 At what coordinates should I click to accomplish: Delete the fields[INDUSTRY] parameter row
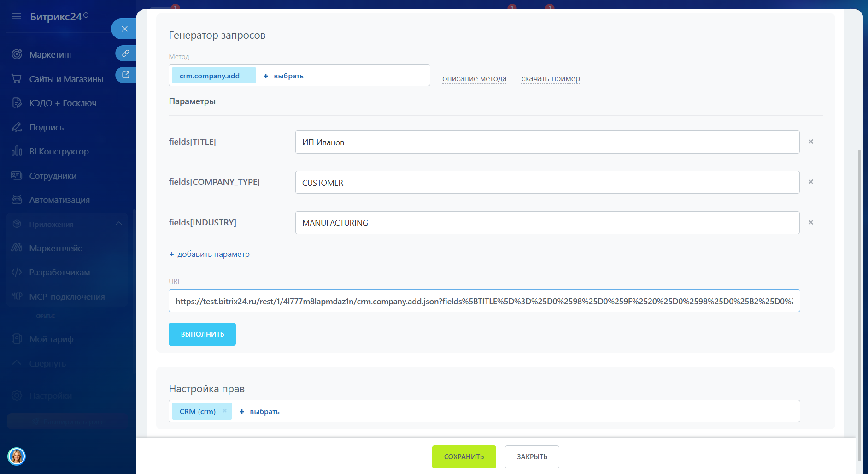pos(810,222)
